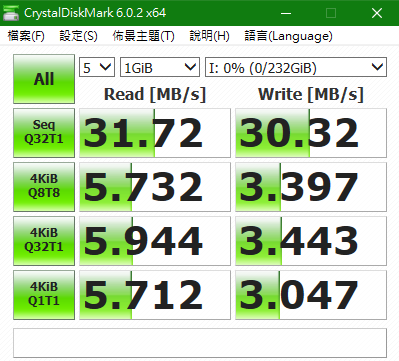Click the 4KiB Q8T8 read result 5.732

pos(155,187)
